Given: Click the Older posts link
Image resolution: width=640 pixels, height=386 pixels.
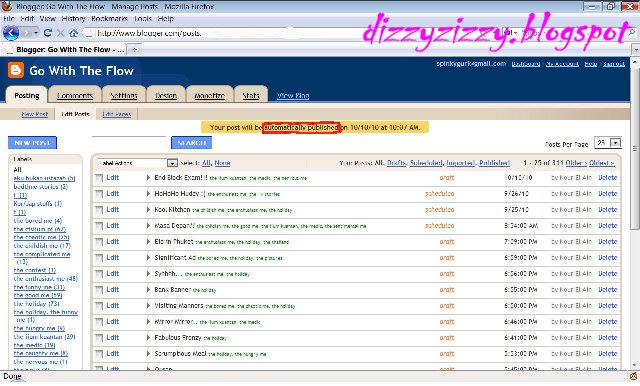Looking at the screenshot, I should (576, 163).
